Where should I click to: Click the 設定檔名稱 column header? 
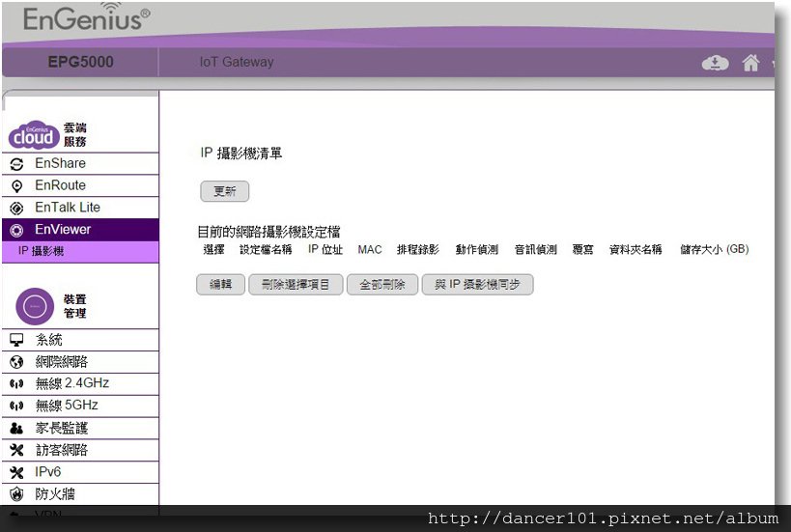coord(266,250)
